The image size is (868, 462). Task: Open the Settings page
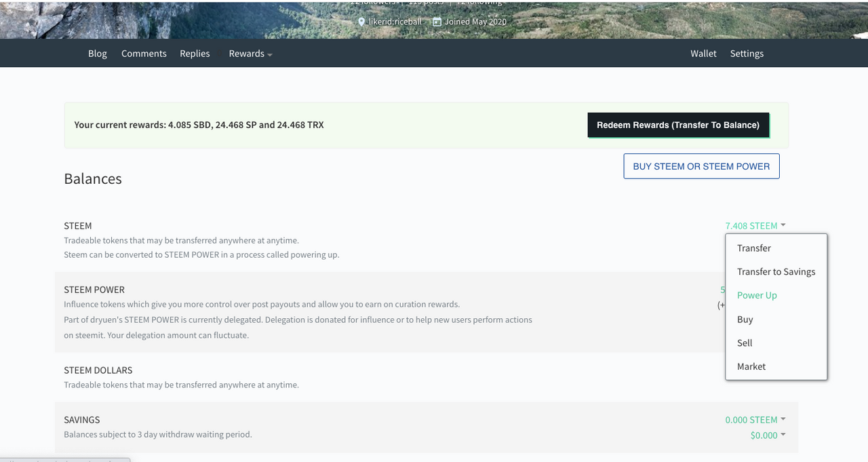point(747,54)
